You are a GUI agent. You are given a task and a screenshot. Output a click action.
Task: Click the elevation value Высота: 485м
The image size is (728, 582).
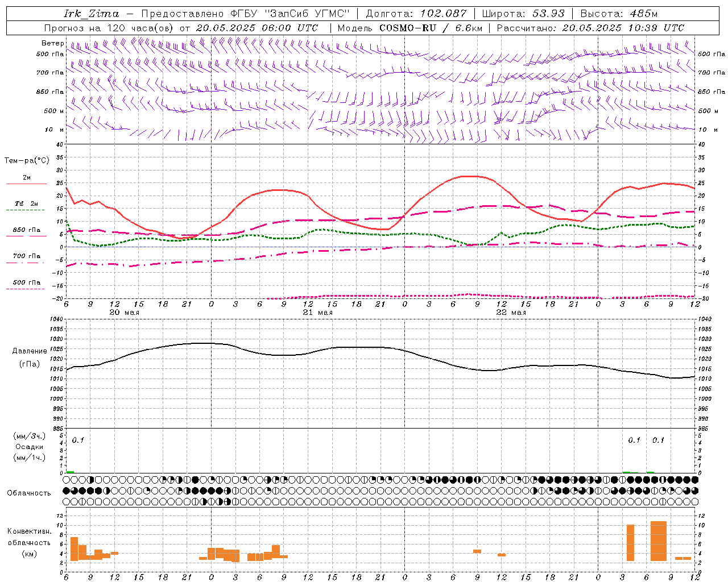(x=619, y=14)
